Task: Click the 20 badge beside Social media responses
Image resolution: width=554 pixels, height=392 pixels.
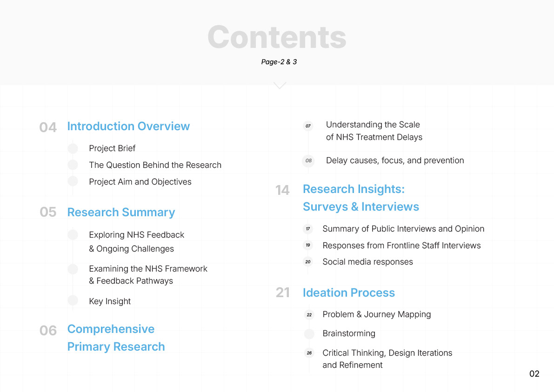Action: (308, 262)
